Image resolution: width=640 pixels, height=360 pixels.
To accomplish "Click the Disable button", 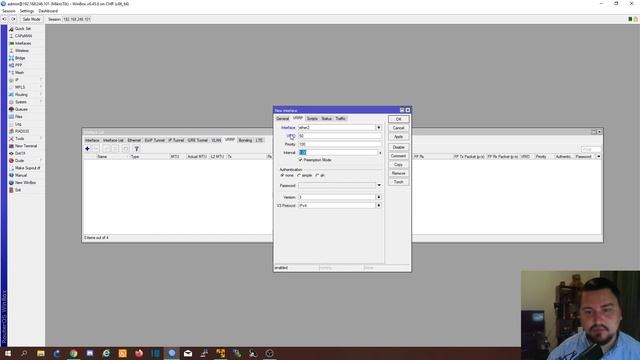I will (x=398, y=147).
